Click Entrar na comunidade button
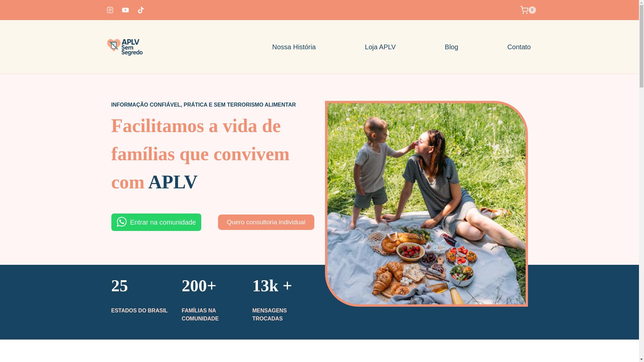The image size is (644, 362). click(156, 222)
